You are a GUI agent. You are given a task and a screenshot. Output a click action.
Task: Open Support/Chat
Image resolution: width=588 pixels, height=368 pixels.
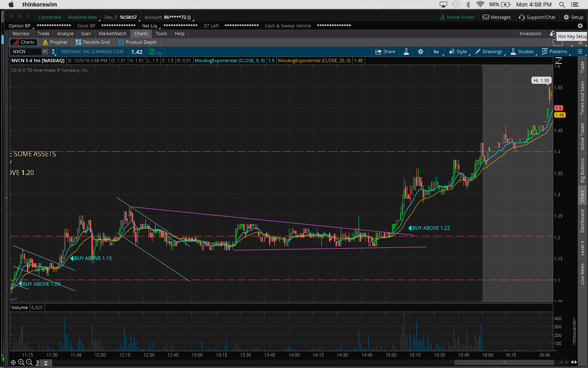(537, 17)
